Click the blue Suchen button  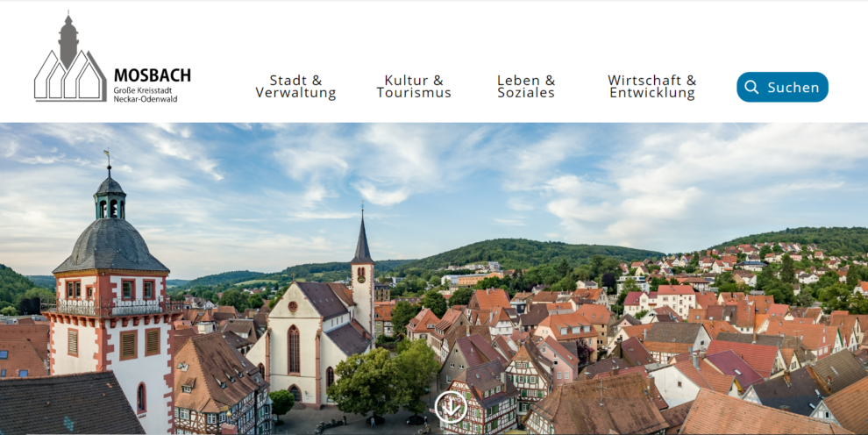(782, 87)
